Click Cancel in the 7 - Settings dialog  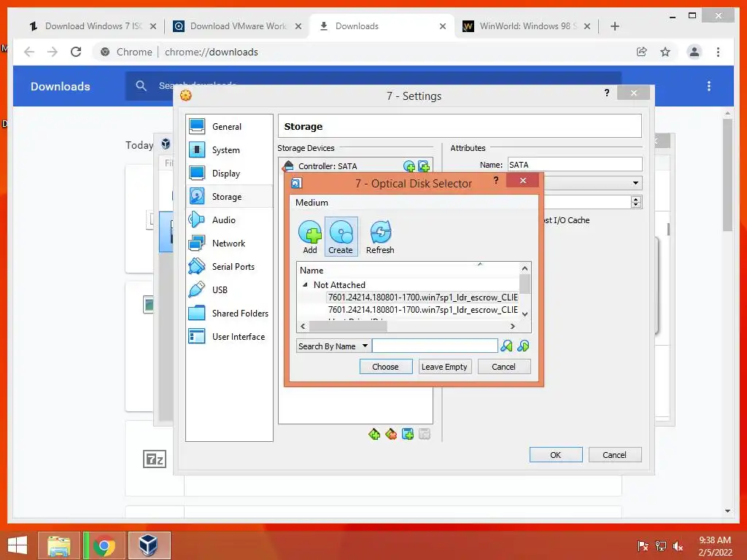[614, 455]
